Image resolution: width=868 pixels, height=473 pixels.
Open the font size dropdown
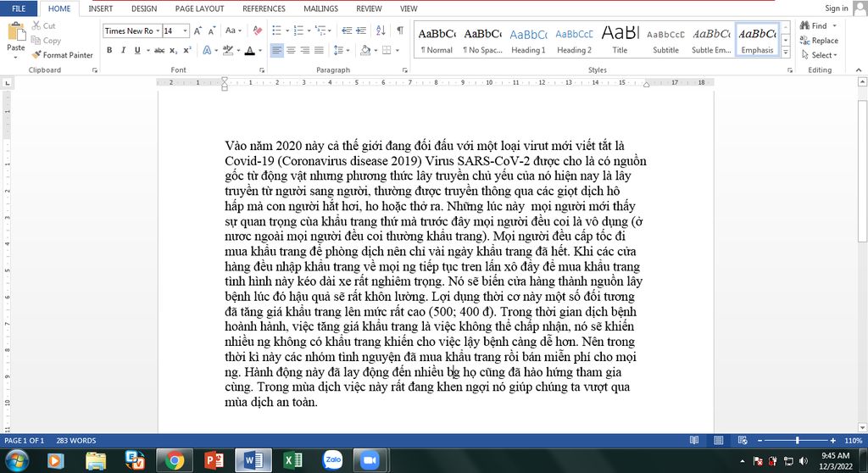[x=185, y=31]
